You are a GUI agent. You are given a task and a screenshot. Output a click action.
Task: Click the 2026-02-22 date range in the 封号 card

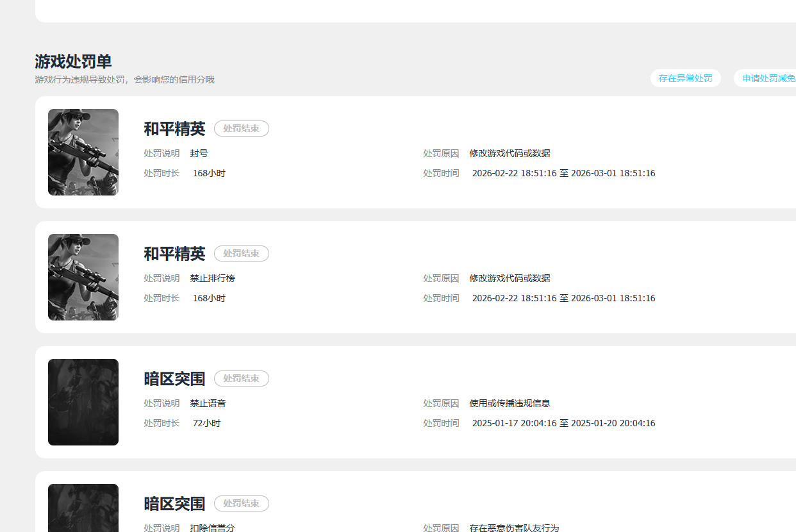563,173
